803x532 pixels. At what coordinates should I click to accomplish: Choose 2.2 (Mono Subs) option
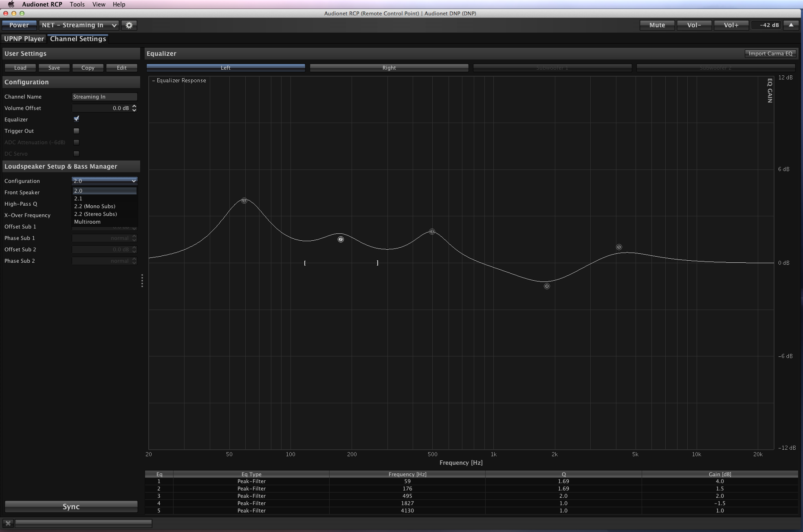tap(105, 206)
